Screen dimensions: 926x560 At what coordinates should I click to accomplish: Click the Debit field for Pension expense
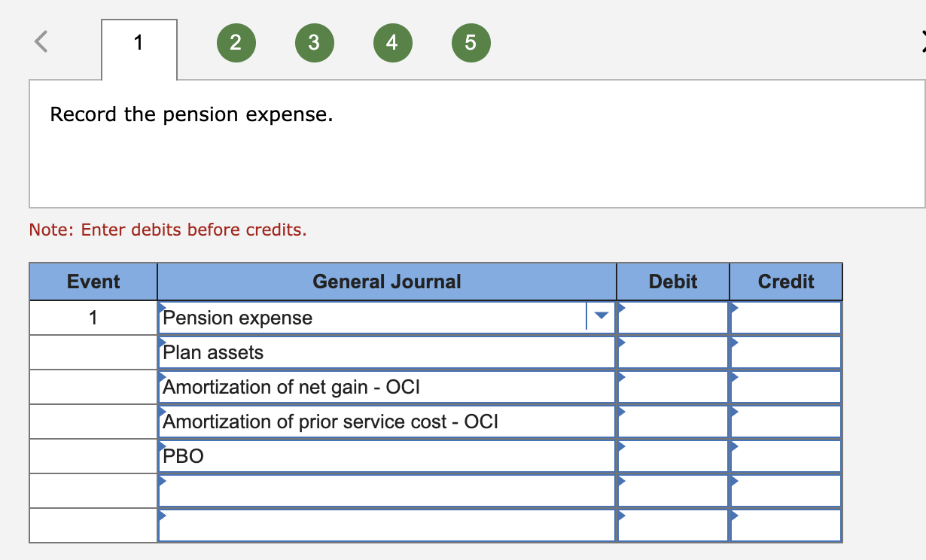(672, 318)
